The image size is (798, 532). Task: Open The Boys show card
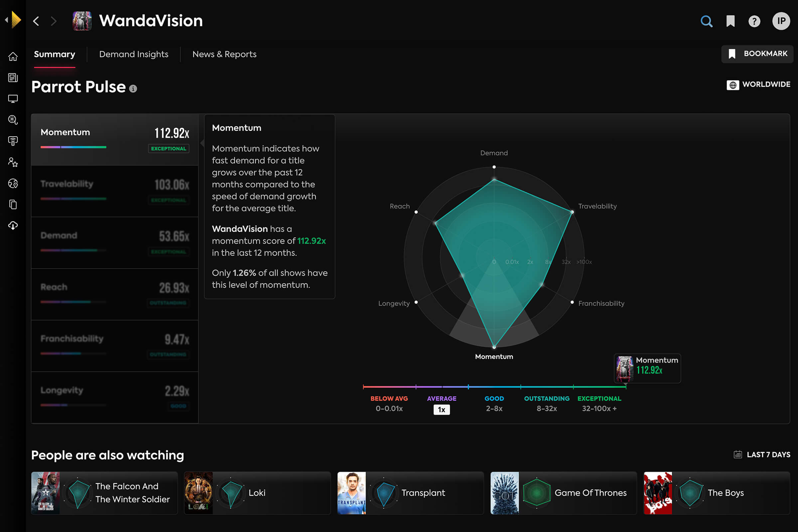point(717,493)
